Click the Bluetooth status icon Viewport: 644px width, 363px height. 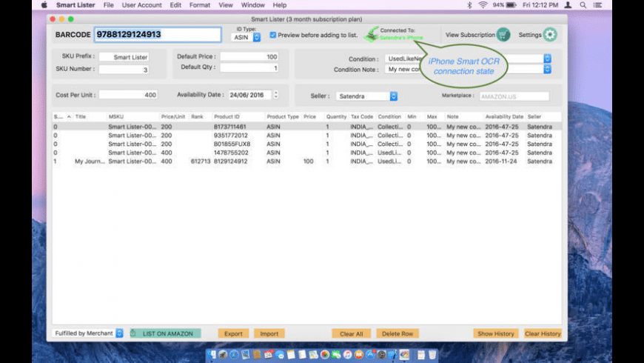[469, 5]
